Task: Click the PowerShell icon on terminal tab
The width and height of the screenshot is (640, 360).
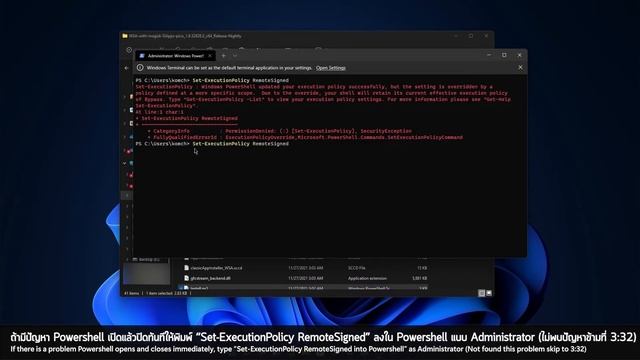Action: tap(142, 56)
